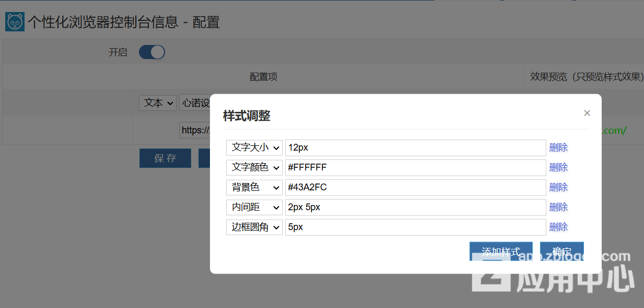Image resolution: width=644 pixels, height=308 pixels.
Task: Toggle the 开启 switch off
Action: (x=152, y=52)
